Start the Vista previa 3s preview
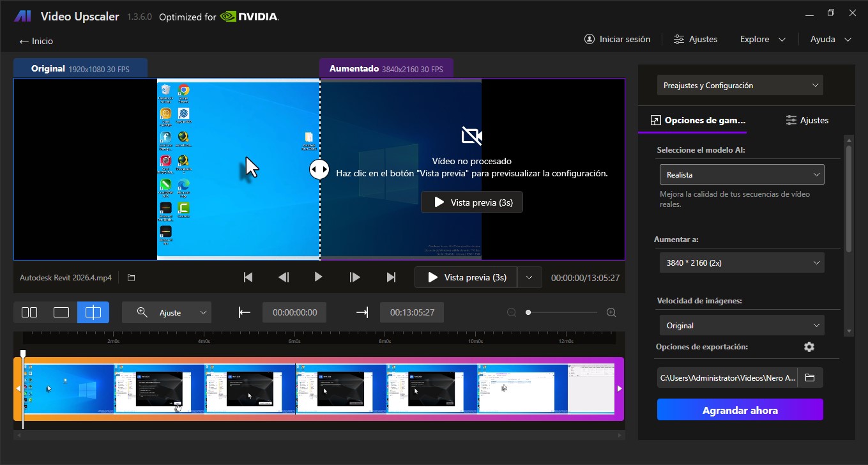868x465 pixels. pyautogui.click(x=466, y=277)
